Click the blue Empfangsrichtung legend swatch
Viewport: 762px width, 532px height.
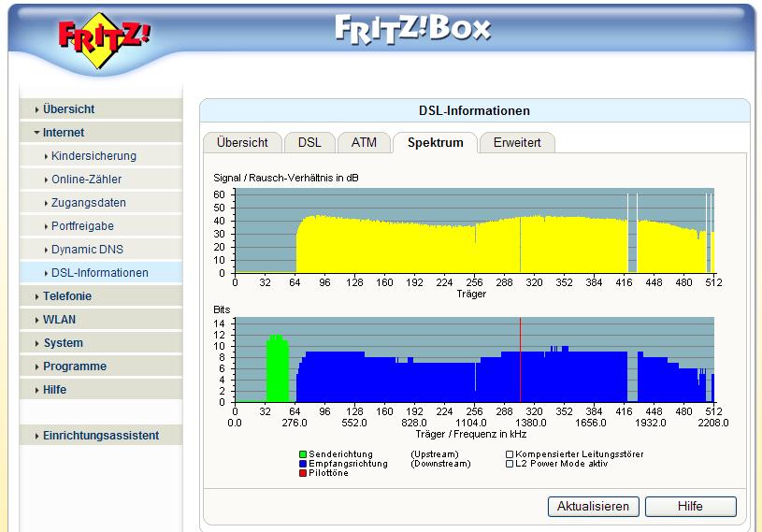coord(303,464)
